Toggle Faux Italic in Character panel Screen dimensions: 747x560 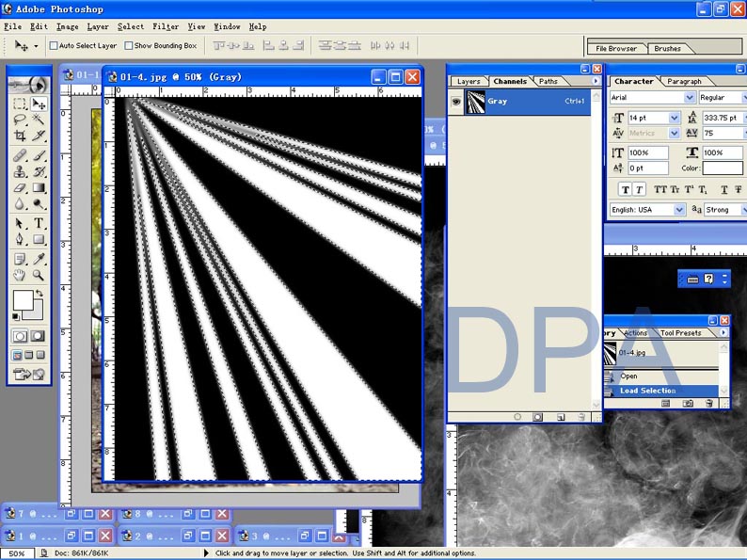pos(639,190)
